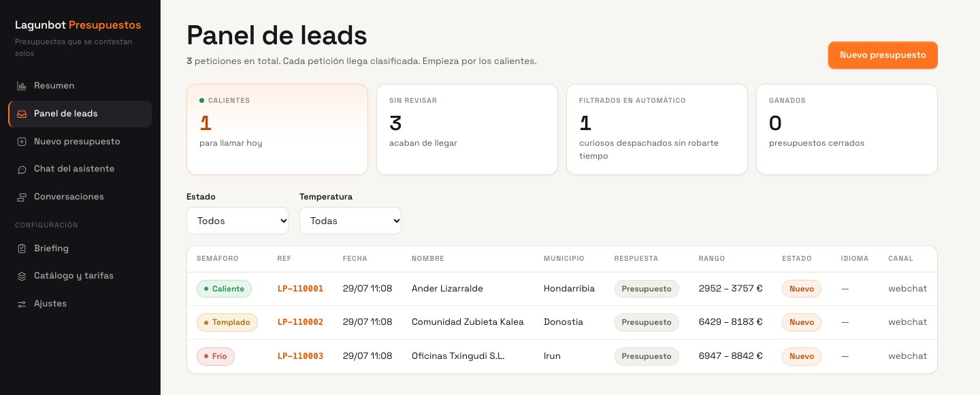Click the range 2952 – 3757 €

[x=731, y=289]
